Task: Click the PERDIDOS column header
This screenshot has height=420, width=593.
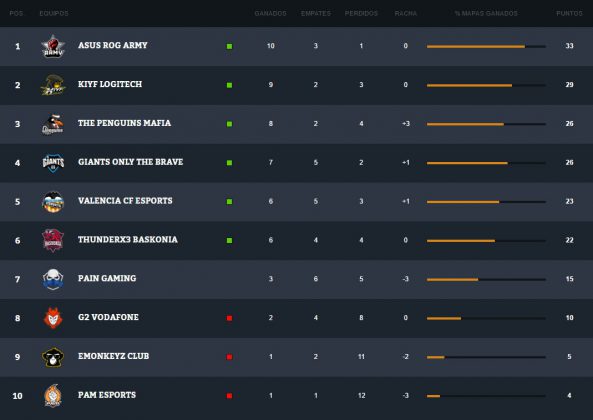Action: coord(361,13)
